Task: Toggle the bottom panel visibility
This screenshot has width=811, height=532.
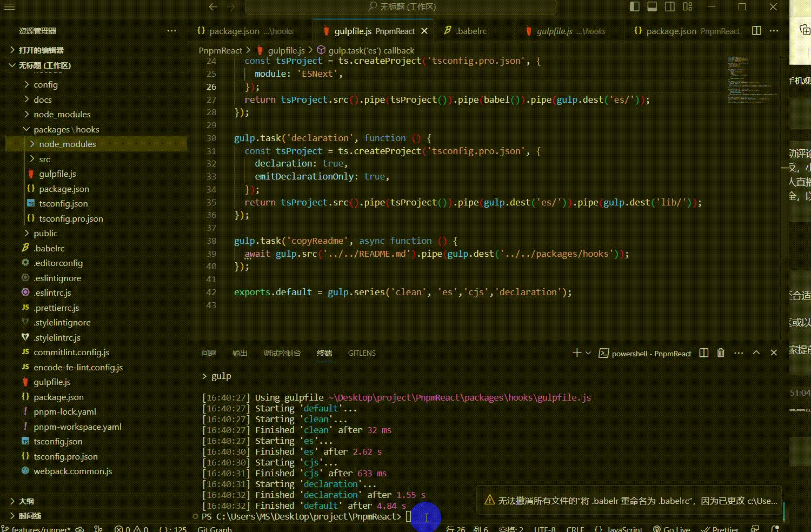Action: [652, 7]
